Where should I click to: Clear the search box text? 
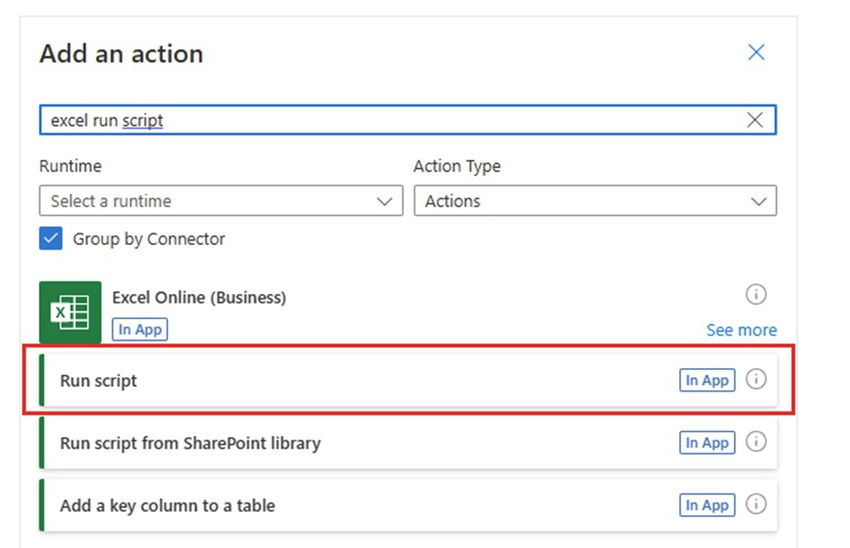(755, 120)
